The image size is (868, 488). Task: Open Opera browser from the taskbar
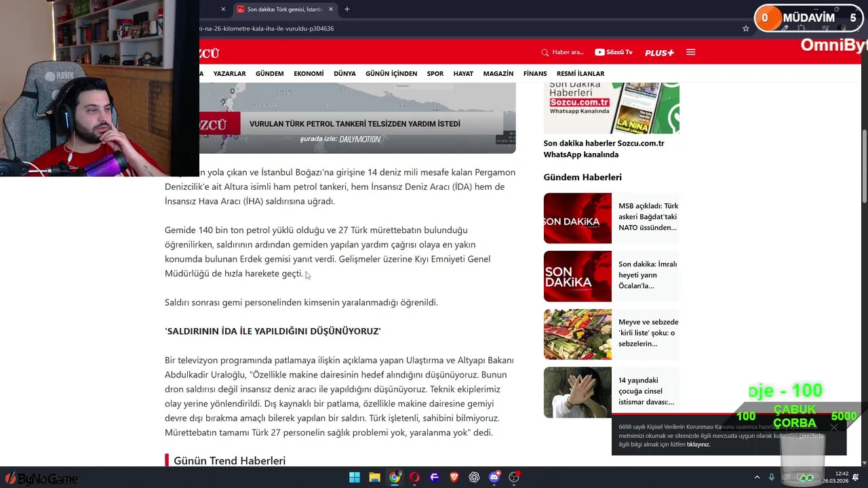(414, 477)
